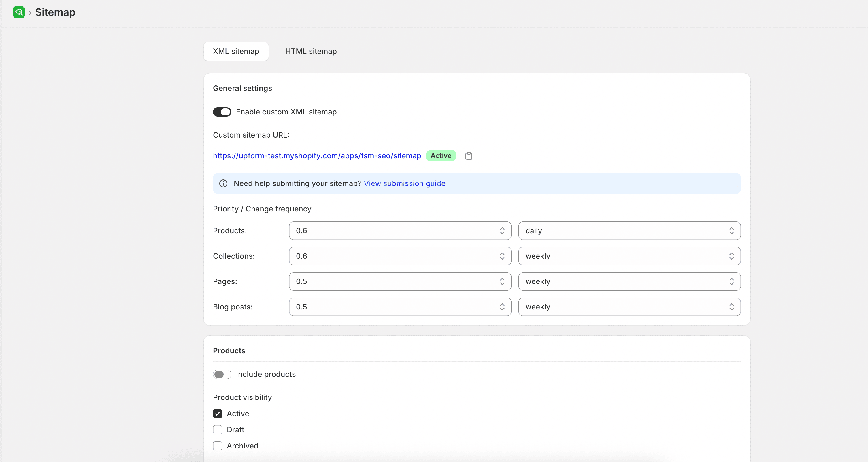This screenshot has width=868, height=462.
Task: Open Pages change frequency dropdown
Action: pyautogui.click(x=629, y=281)
